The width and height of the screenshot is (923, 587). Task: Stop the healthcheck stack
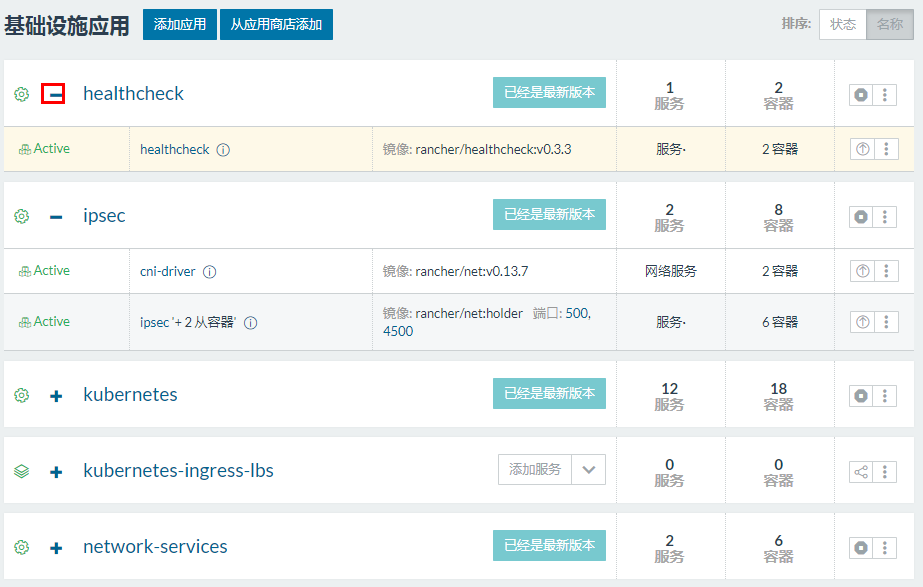click(x=860, y=94)
